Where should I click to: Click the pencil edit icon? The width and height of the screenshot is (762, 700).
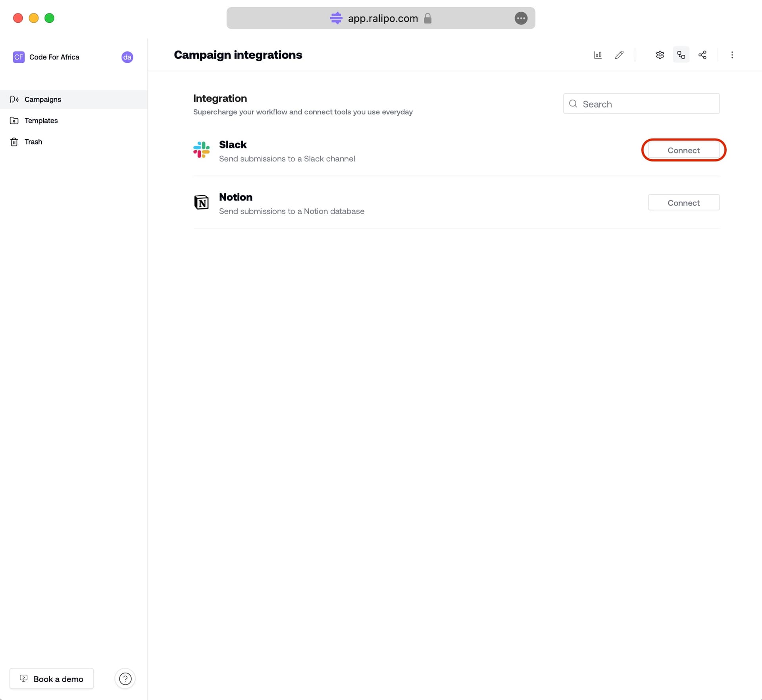(x=619, y=55)
